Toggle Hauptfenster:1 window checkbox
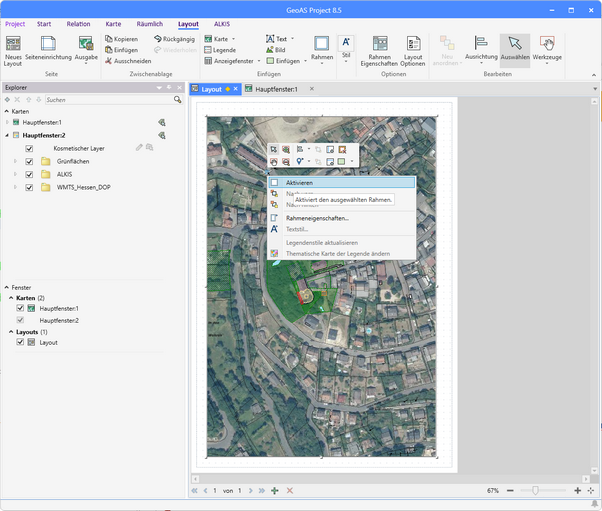This screenshot has height=511, width=602. pos(20,308)
